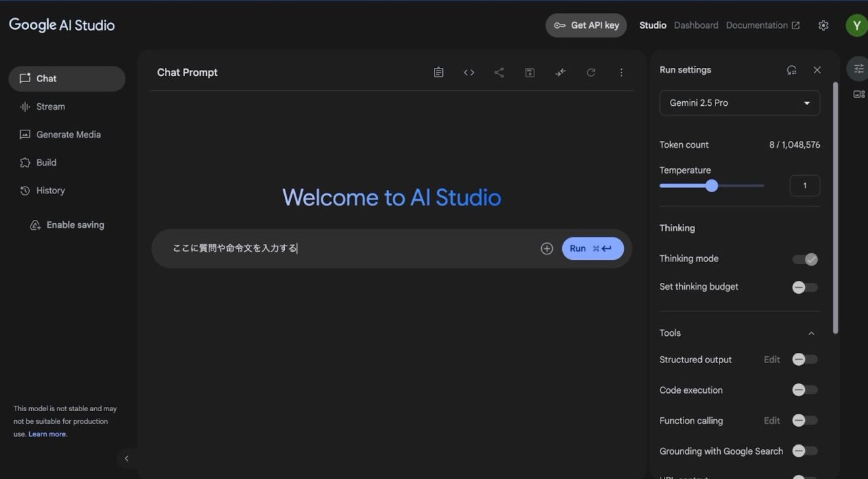Enable Structured output toggle
Viewport: 868px width, 479px height.
(805, 360)
